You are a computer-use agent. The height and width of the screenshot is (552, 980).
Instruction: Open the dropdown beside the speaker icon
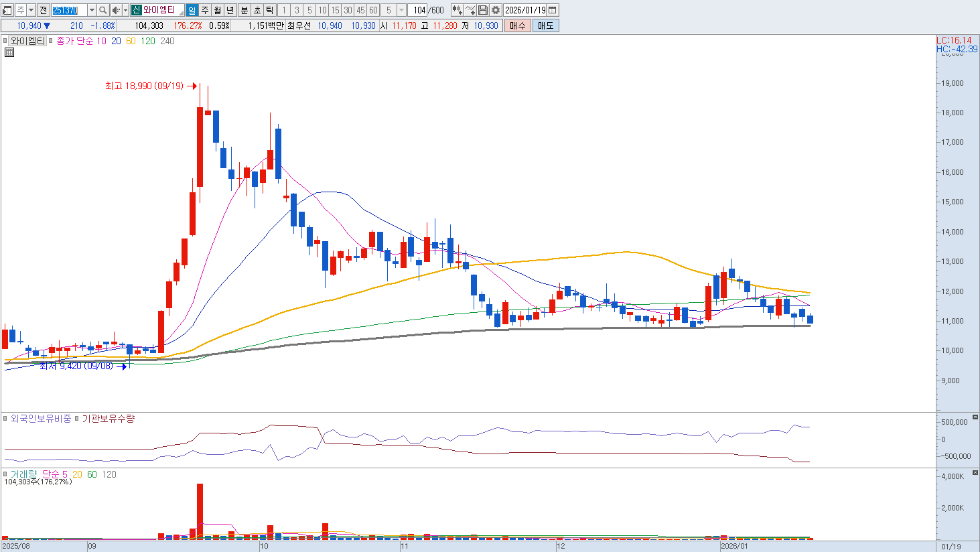[125, 10]
